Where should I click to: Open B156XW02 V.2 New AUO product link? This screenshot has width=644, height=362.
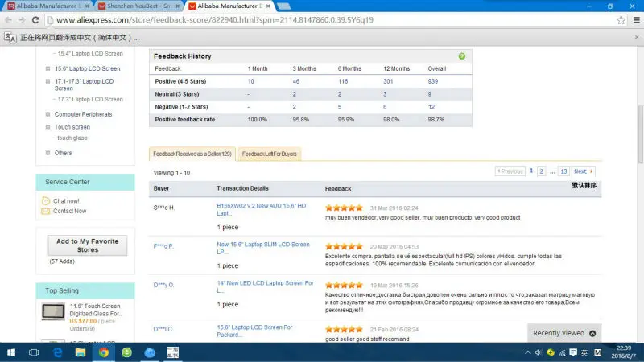[261, 209]
